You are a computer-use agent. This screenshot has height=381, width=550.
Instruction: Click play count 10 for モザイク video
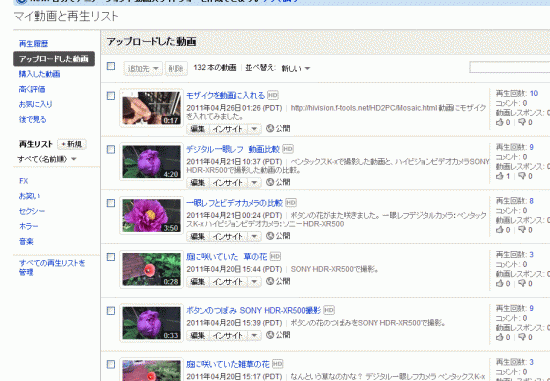click(534, 93)
